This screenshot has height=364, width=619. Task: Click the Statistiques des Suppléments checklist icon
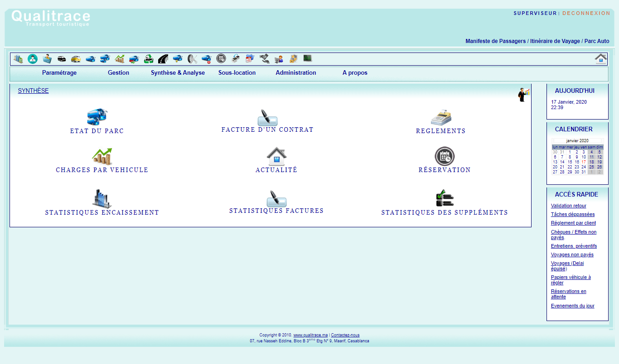click(x=444, y=198)
